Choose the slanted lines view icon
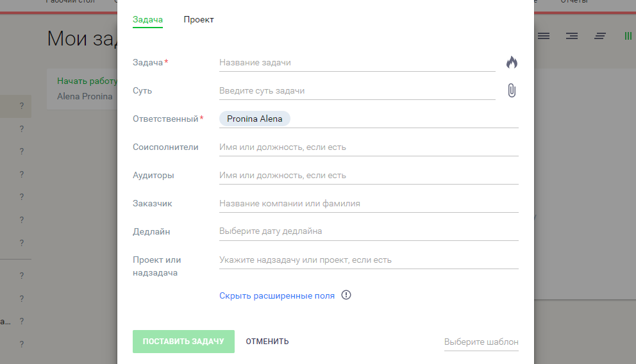The width and height of the screenshot is (636, 364). [x=600, y=36]
